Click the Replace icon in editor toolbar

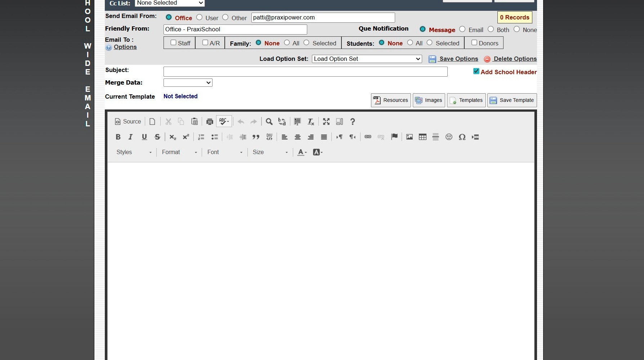coord(282,122)
